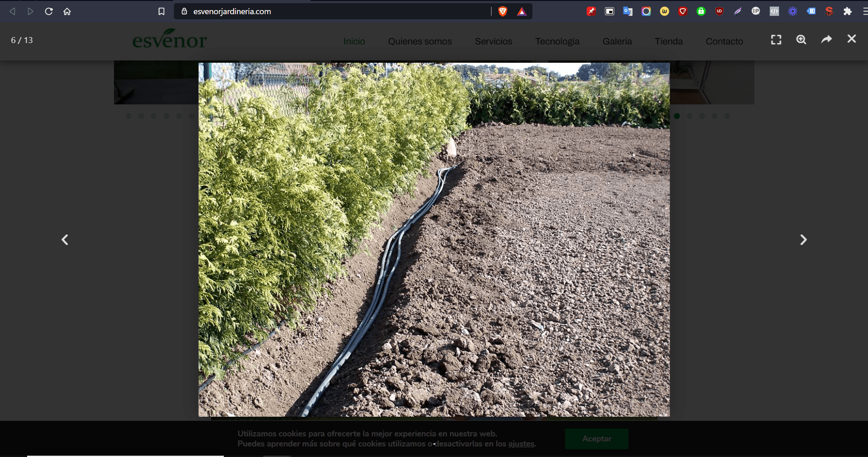Open Brave Rewards triangle icon
Screen dimensions: 868x457
(521, 11)
